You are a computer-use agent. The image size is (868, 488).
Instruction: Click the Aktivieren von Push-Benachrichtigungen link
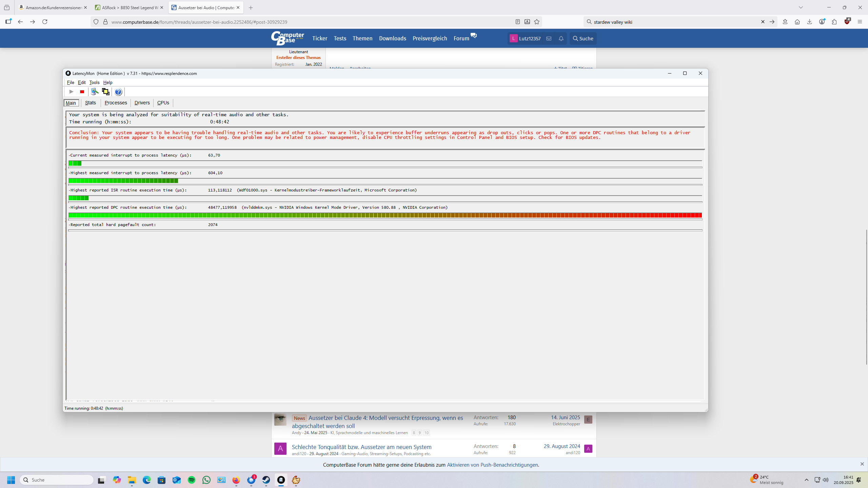[x=492, y=465]
